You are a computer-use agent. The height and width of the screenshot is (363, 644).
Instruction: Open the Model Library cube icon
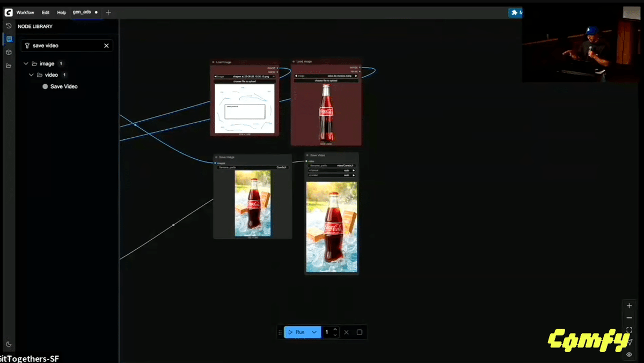pyautogui.click(x=9, y=53)
